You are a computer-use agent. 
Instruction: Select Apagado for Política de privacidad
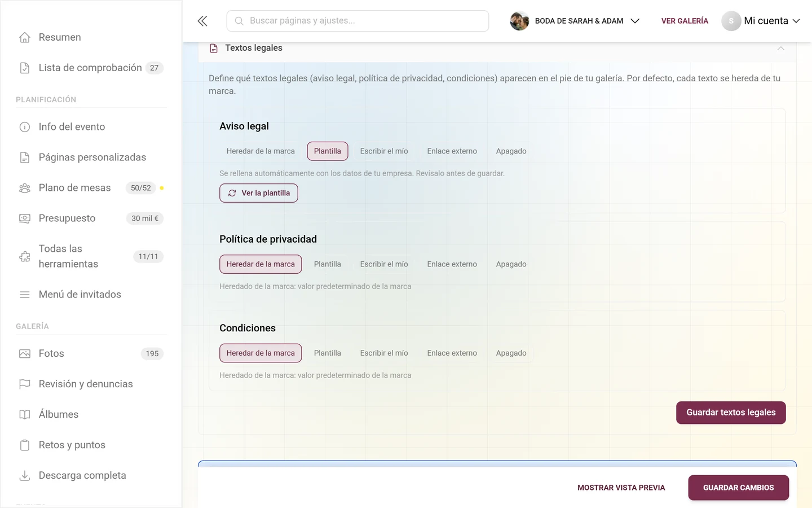(x=511, y=264)
